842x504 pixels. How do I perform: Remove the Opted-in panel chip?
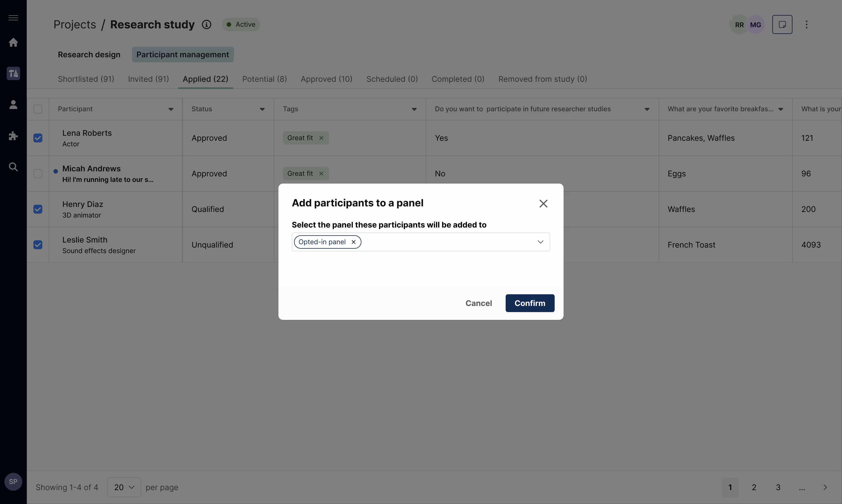pos(354,242)
